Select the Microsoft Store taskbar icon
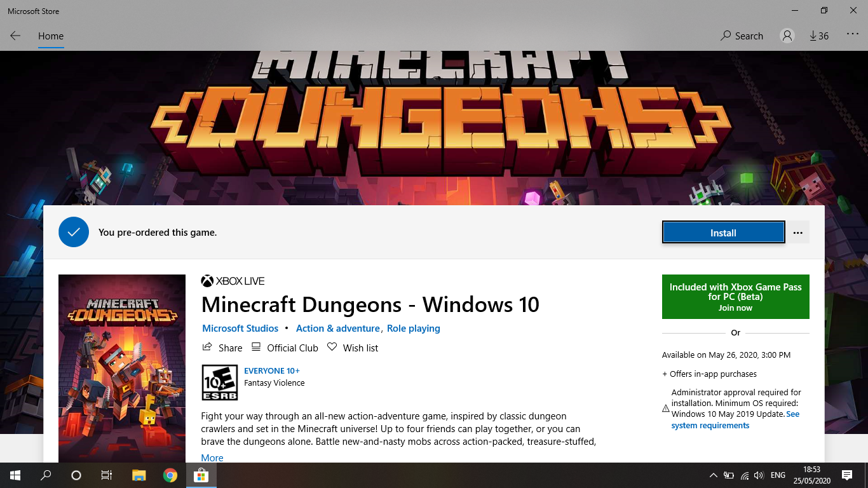 tap(201, 475)
